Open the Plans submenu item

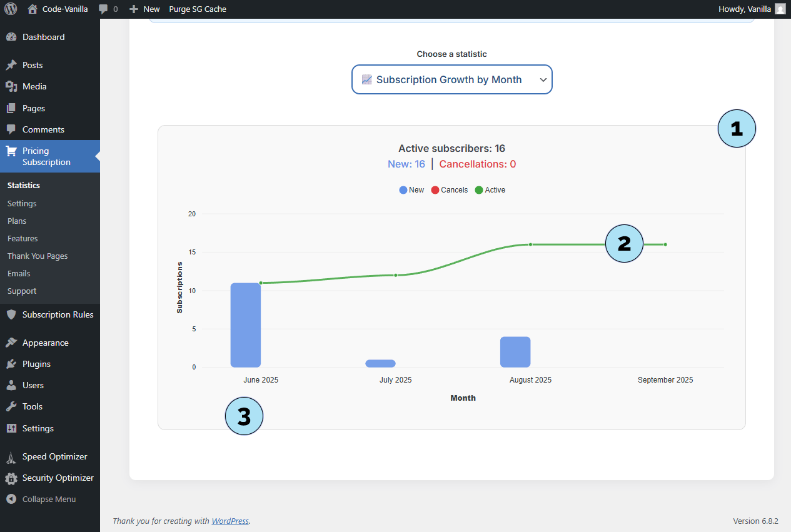click(x=17, y=221)
